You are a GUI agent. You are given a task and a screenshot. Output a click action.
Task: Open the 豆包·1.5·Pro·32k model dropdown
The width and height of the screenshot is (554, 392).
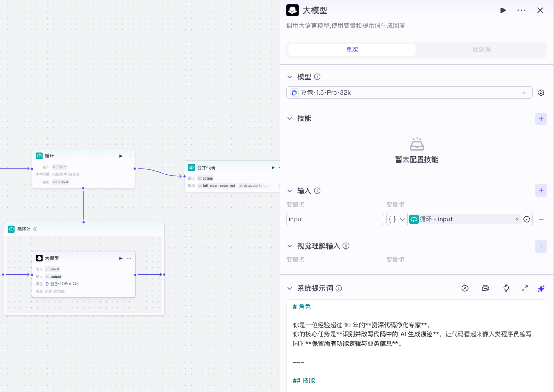pos(409,93)
